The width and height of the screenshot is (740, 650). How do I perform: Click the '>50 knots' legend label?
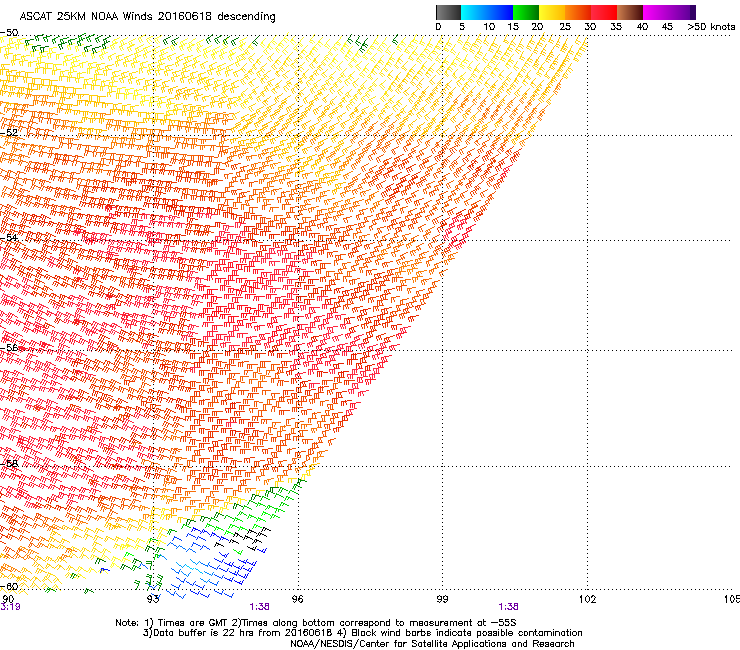[x=711, y=27]
